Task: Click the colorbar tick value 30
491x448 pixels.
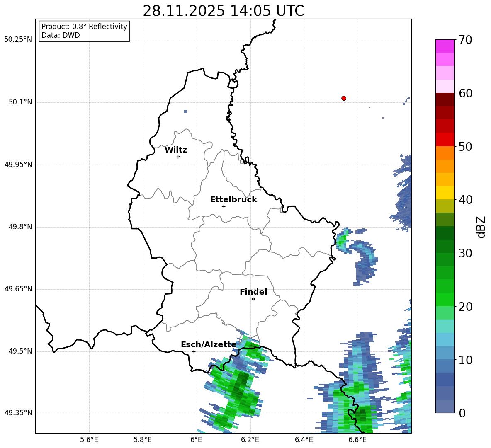Action: click(x=465, y=253)
